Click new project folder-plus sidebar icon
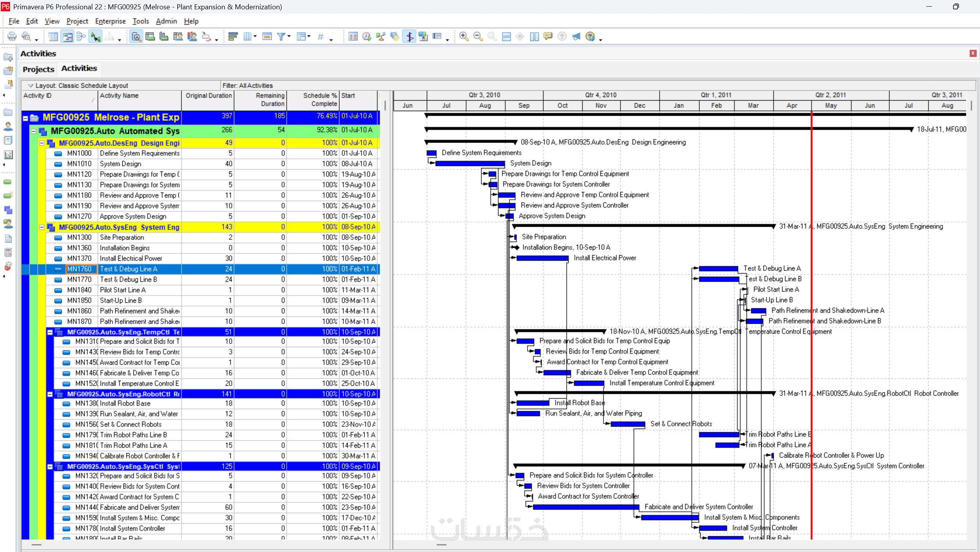 tap(8, 57)
